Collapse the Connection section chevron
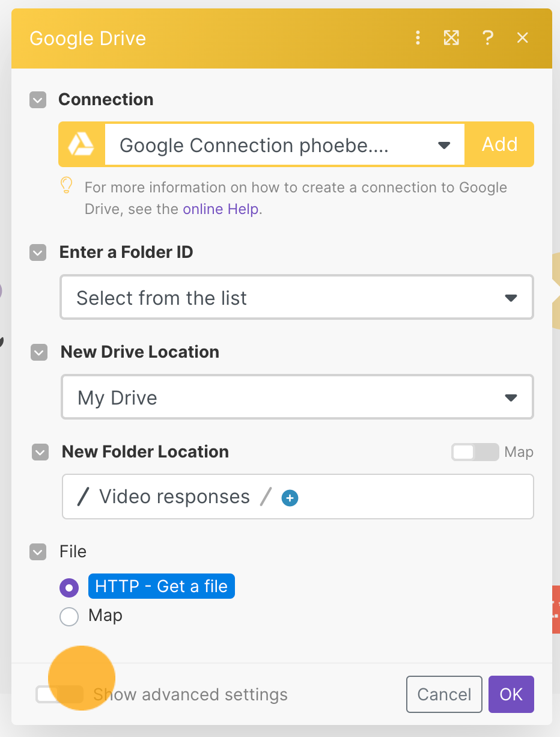Screen dimensions: 560x737 pyautogui.click(x=38, y=100)
